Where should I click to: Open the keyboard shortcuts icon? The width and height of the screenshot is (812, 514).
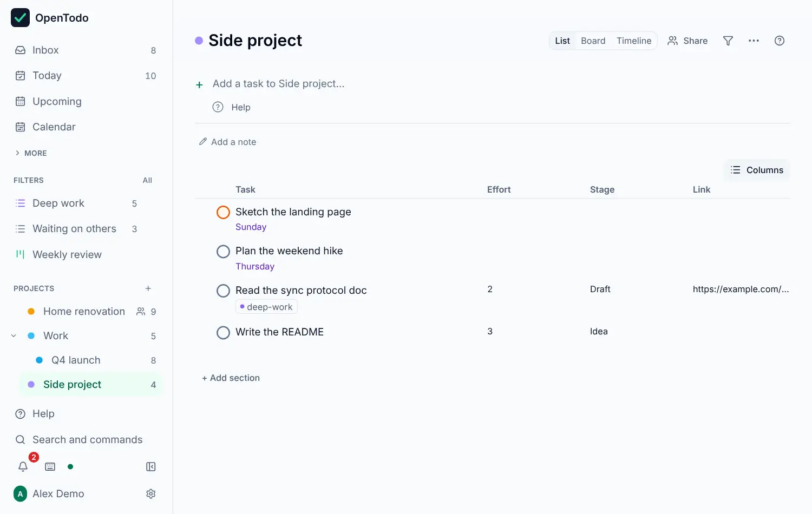point(50,466)
